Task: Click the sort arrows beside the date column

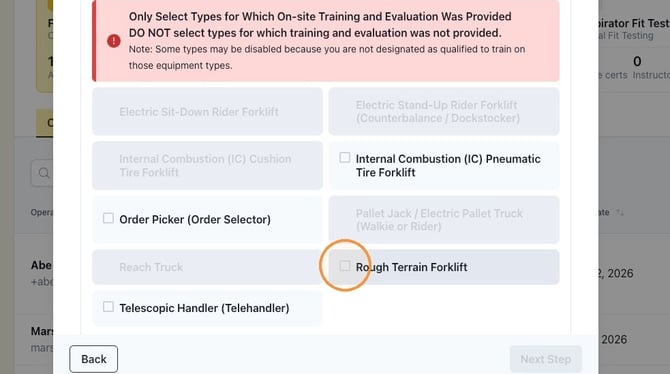Action: (620, 212)
